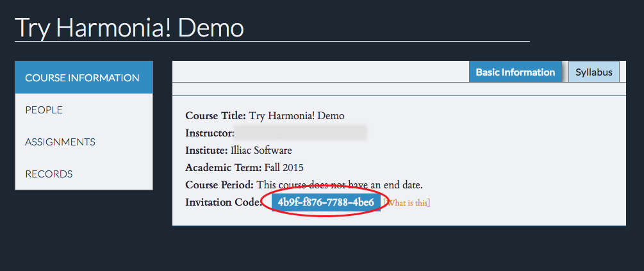644x271 pixels.
Task: Open Assignments in the sidebar
Action: pos(60,142)
